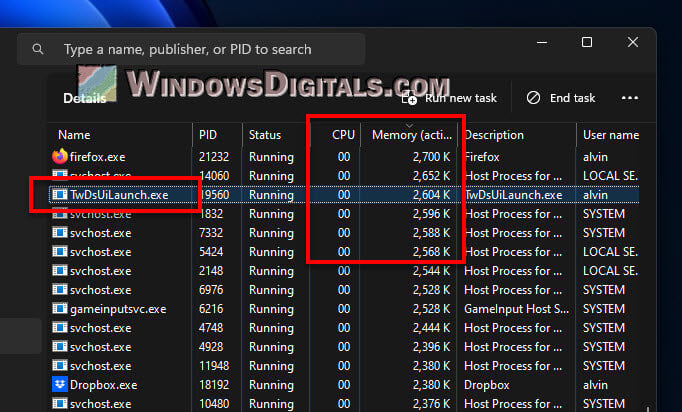Viewport: 682px width, 412px height.
Task: Sort by the Description column header
Action: tap(494, 135)
